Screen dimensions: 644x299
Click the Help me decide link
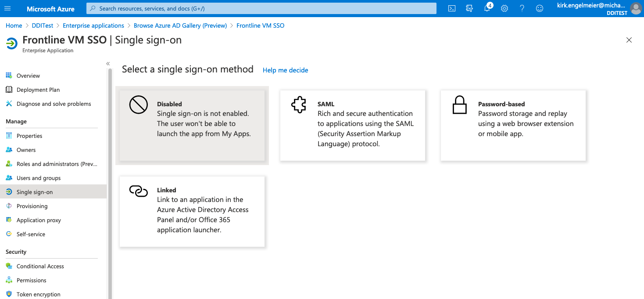click(285, 70)
